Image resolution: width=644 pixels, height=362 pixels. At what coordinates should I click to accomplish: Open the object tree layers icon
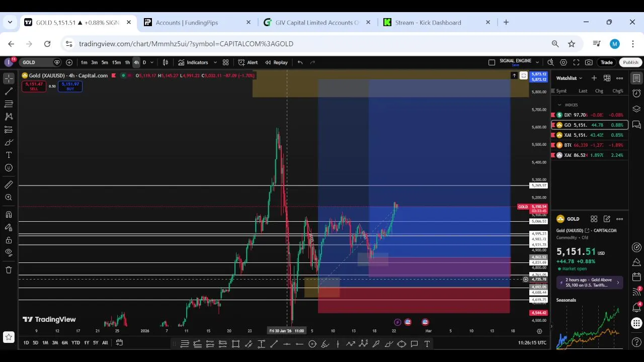[x=636, y=109]
